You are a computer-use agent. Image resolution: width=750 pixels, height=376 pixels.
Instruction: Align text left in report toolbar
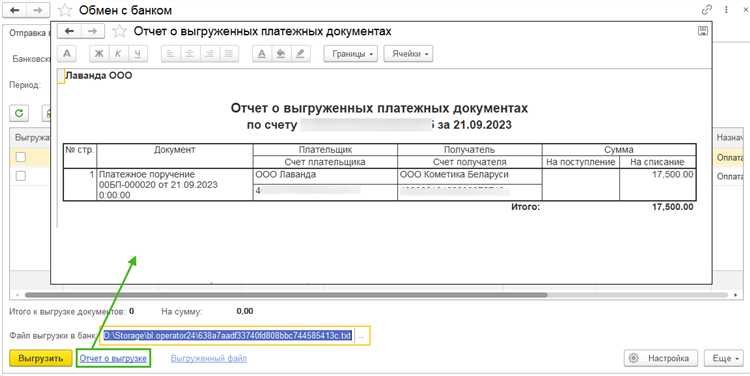170,54
